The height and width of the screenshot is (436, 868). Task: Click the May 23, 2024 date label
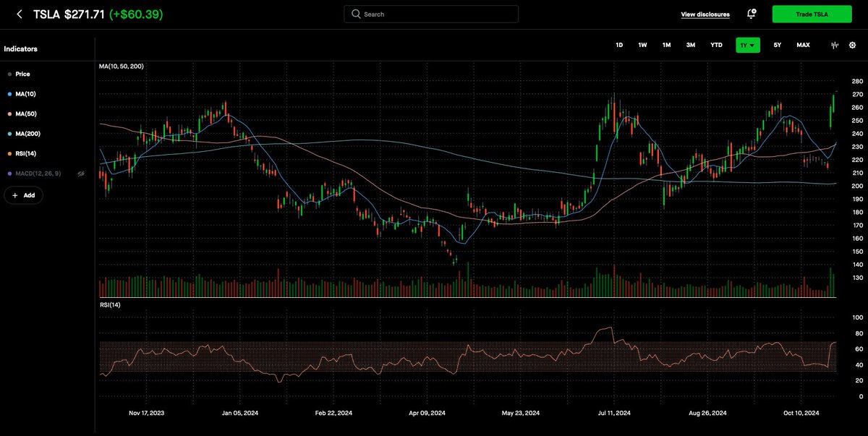pos(521,414)
